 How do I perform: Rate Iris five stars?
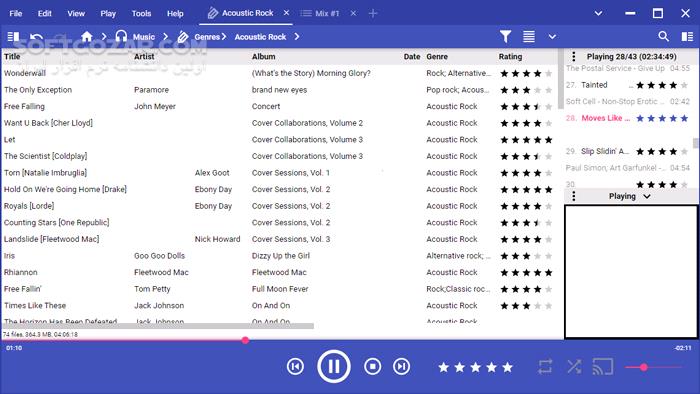[x=549, y=256]
